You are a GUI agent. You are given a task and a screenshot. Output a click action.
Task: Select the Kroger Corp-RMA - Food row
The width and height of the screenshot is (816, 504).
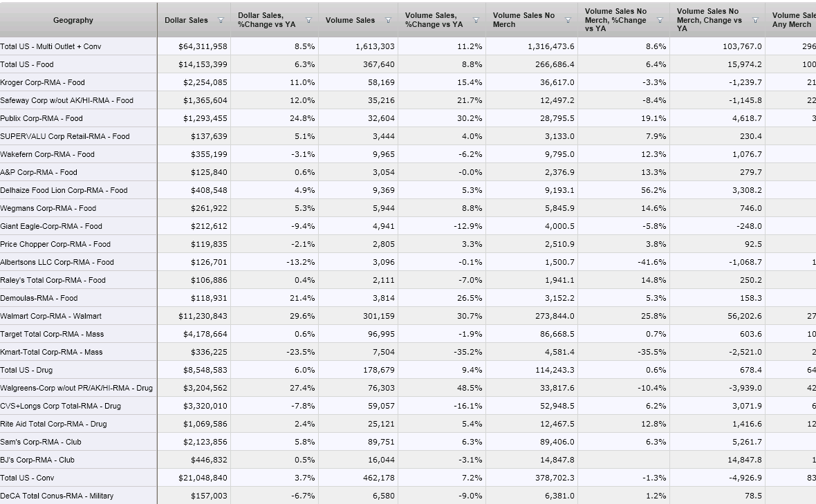pos(42,82)
